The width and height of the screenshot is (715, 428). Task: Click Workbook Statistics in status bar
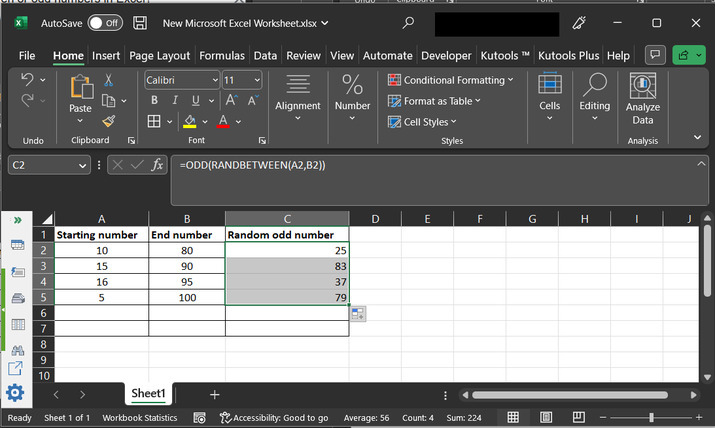pos(139,418)
